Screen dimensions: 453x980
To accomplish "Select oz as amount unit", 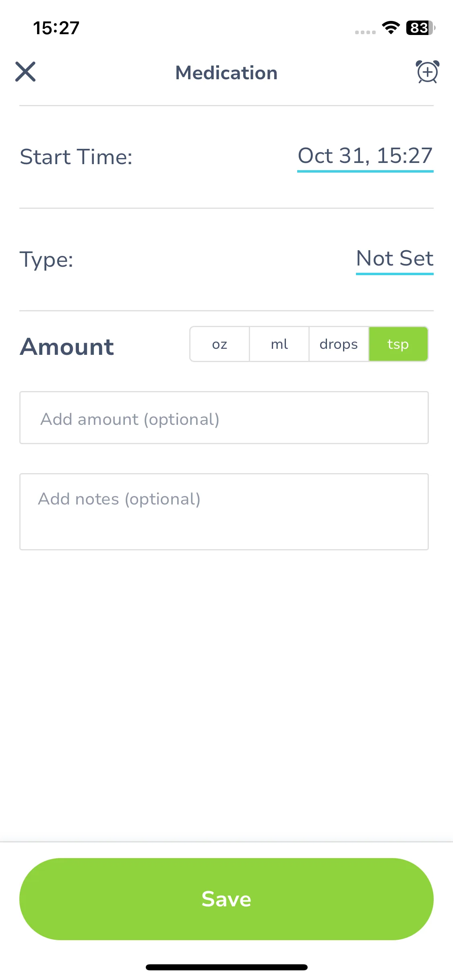I will 220,344.
